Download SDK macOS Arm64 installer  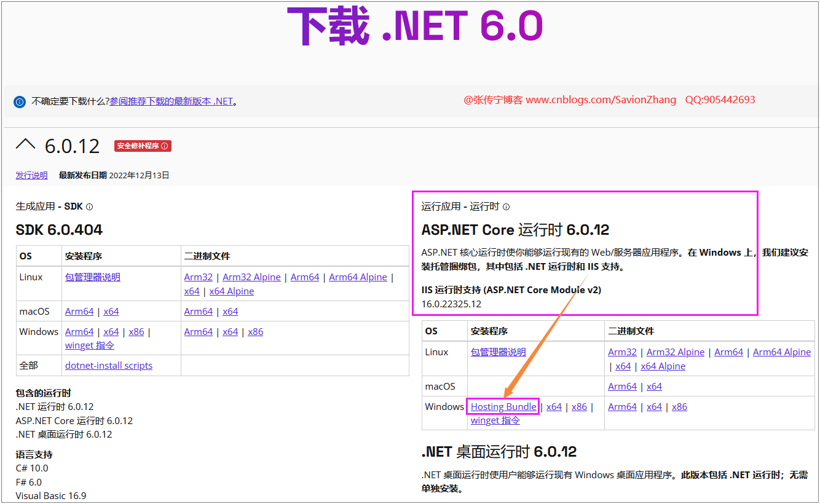pyautogui.click(x=79, y=312)
